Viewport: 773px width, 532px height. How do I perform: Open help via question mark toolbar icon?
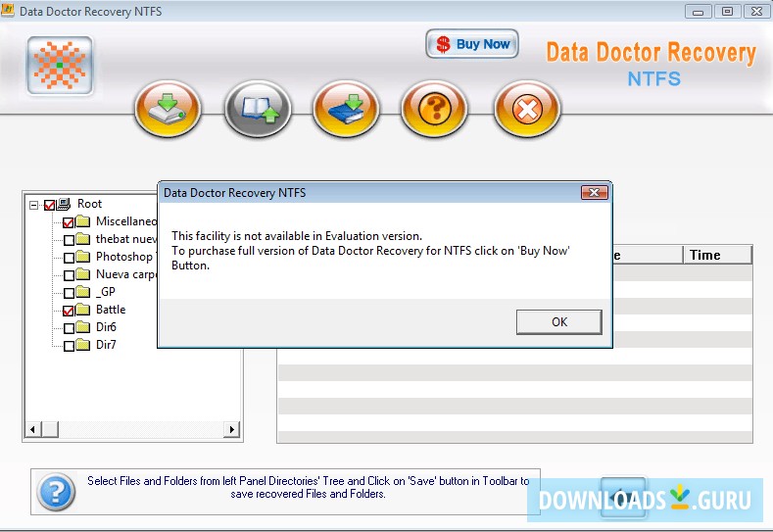[434, 109]
